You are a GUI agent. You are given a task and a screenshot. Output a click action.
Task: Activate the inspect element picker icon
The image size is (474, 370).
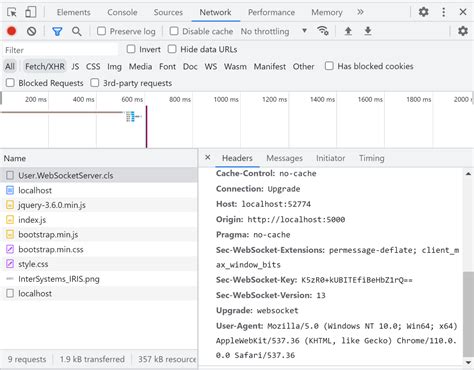coord(12,12)
